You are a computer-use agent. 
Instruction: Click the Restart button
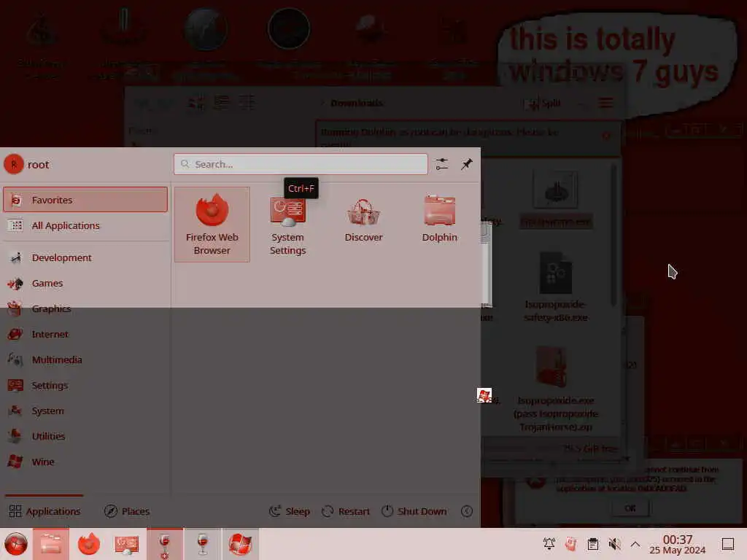point(347,511)
